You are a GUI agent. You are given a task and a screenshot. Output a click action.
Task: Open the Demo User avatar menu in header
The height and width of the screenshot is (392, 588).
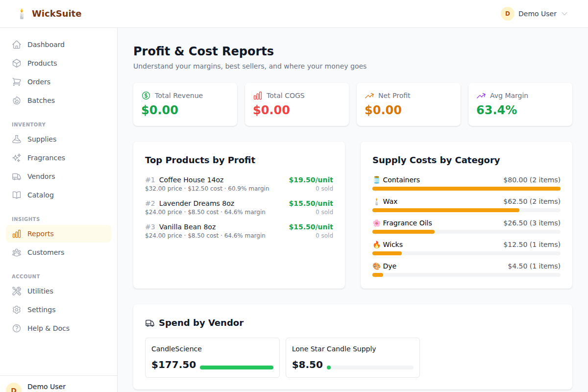507,14
